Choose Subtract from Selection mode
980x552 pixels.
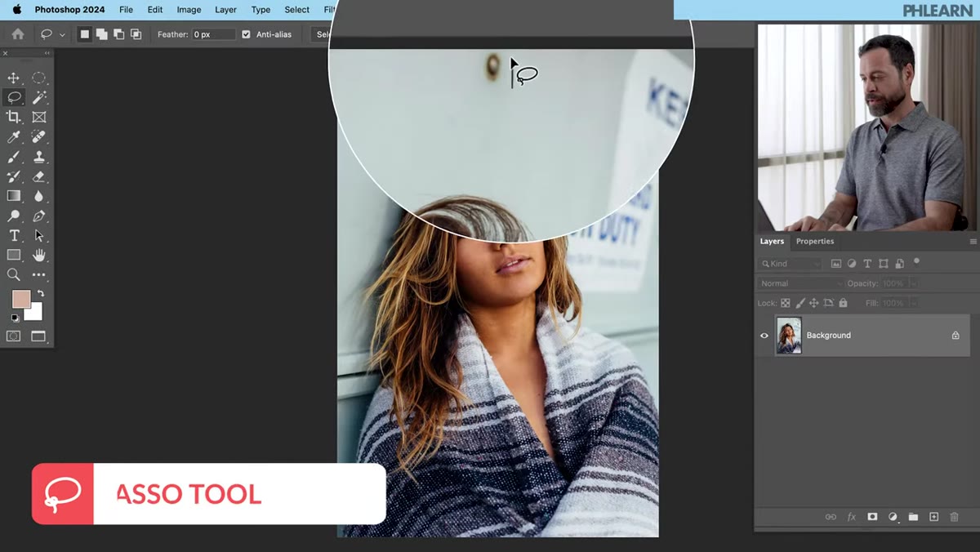pos(118,34)
